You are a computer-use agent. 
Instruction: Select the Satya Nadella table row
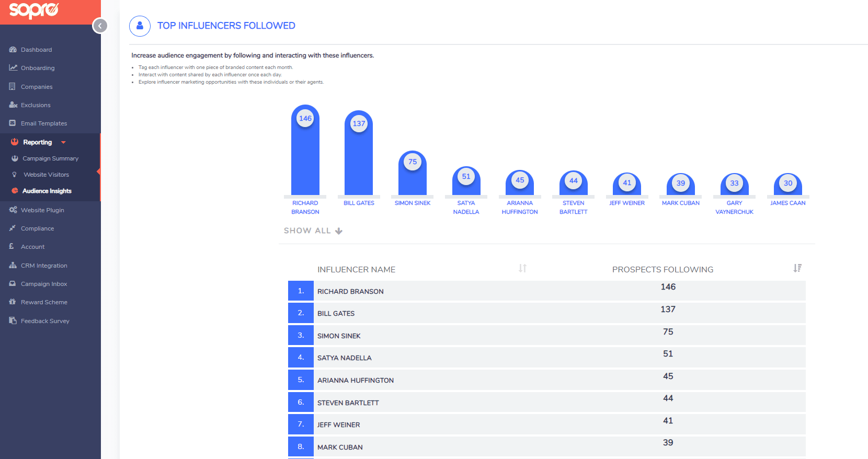546,357
